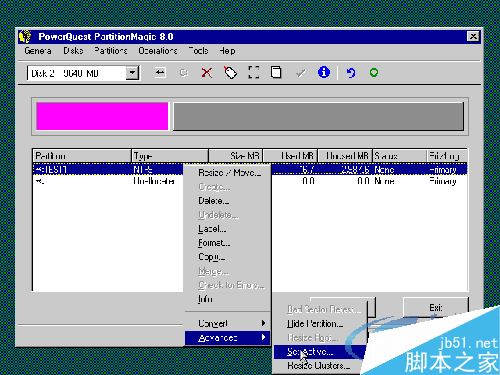
Task: Click the label tag toolbar icon
Action: pyautogui.click(x=230, y=72)
